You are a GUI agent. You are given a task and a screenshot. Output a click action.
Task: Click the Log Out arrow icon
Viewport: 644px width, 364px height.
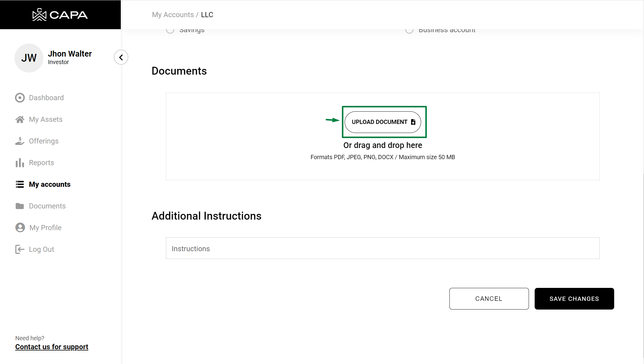(20, 249)
